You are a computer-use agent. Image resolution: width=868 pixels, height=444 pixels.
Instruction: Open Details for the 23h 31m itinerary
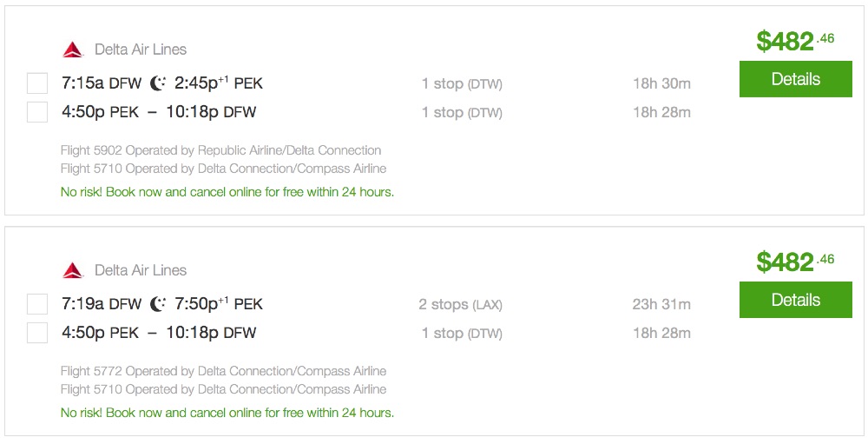[x=795, y=300]
